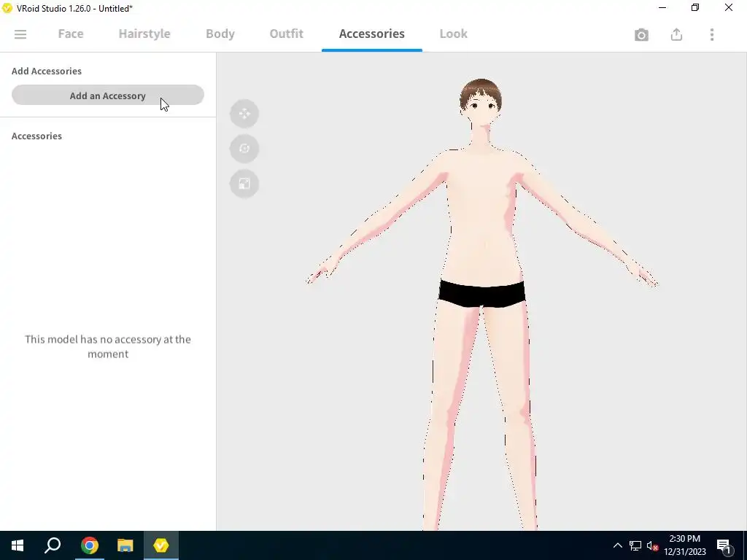Click the 'no accessory at the moment' message
Viewport: 747px width, 560px height.
(108, 346)
